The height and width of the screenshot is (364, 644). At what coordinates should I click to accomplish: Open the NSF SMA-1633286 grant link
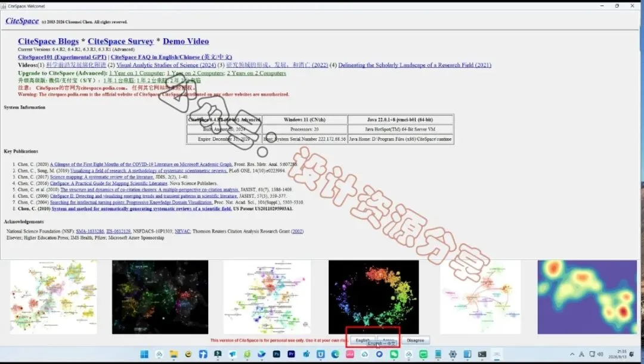[x=90, y=232]
